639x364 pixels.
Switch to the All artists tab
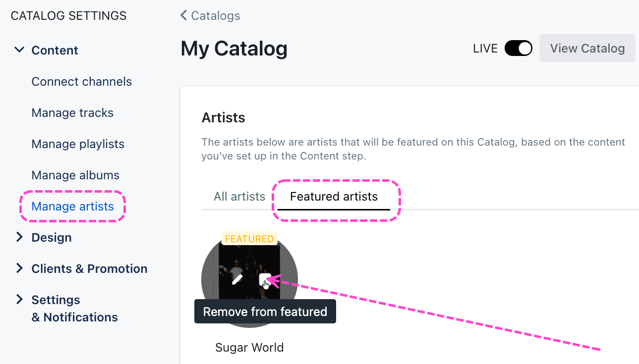pos(239,197)
